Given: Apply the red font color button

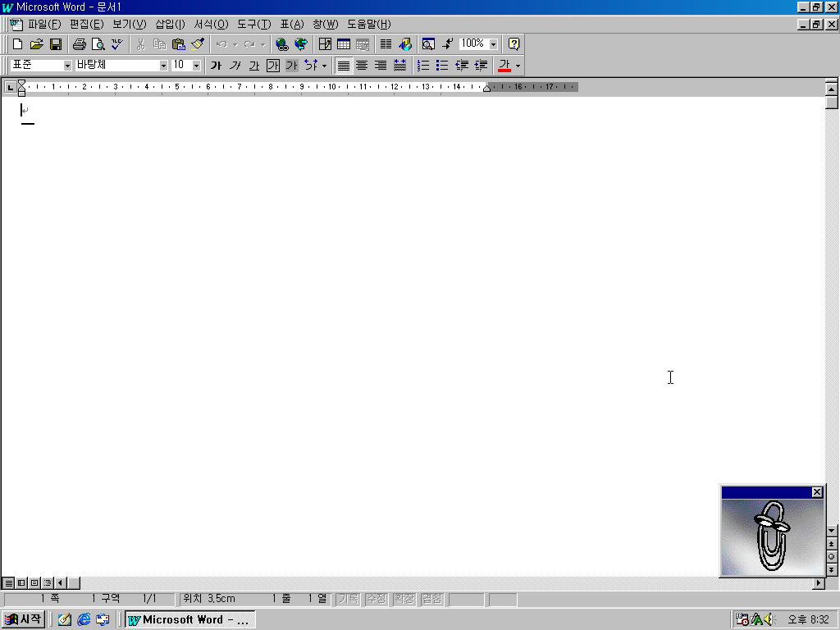Looking at the screenshot, I should pos(504,66).
